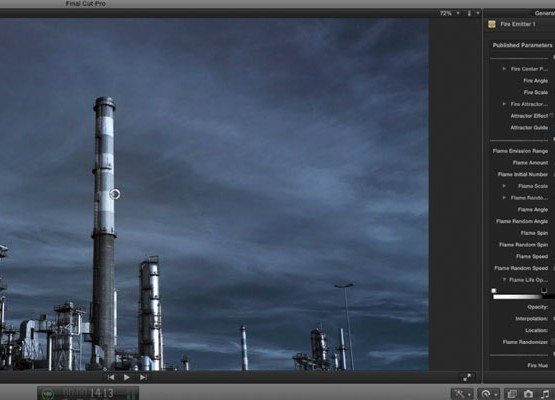Open the photos browser camera icon
This screenshot has width=555, height=400.
pyautogui.click(x=528, y=394)
